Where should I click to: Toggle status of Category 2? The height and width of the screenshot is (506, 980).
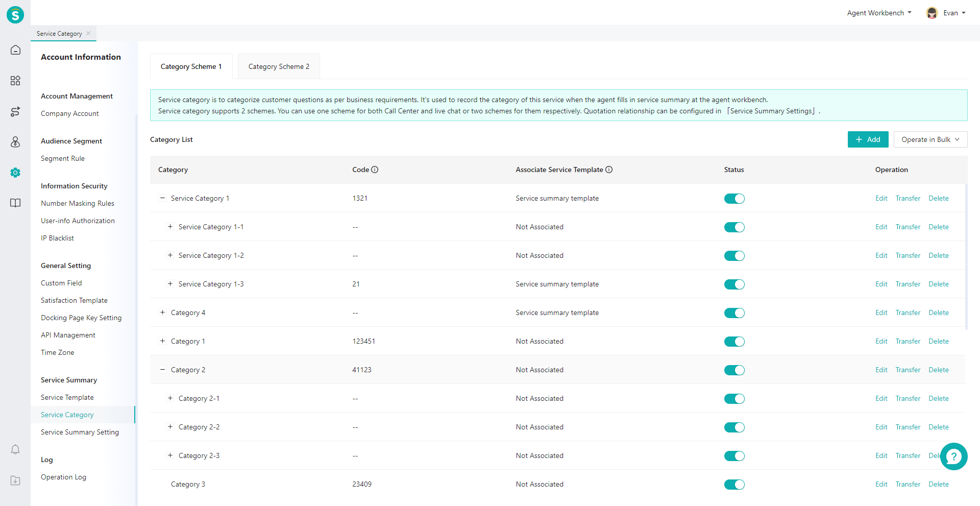[734, 370]
